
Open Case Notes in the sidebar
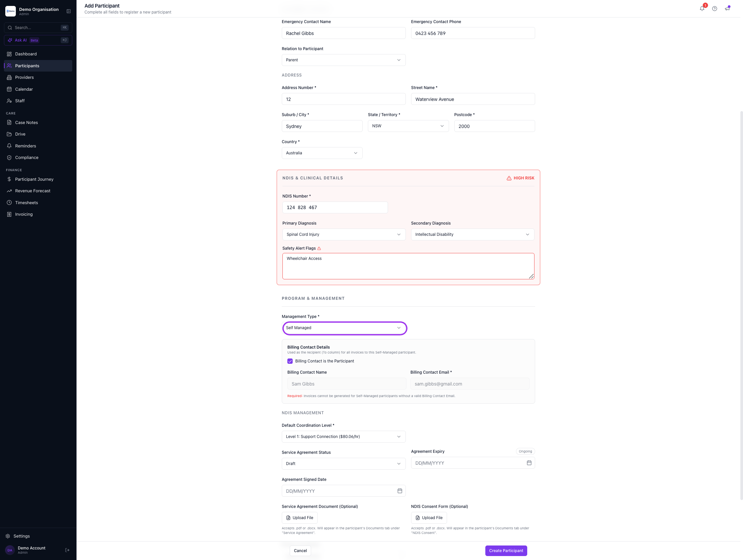coord(38,123)
